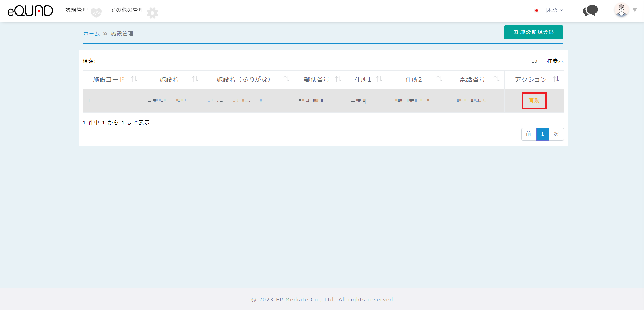Go to ホーム via breadcrumb link
Viewport: 644px width, 310px height.
91,34
